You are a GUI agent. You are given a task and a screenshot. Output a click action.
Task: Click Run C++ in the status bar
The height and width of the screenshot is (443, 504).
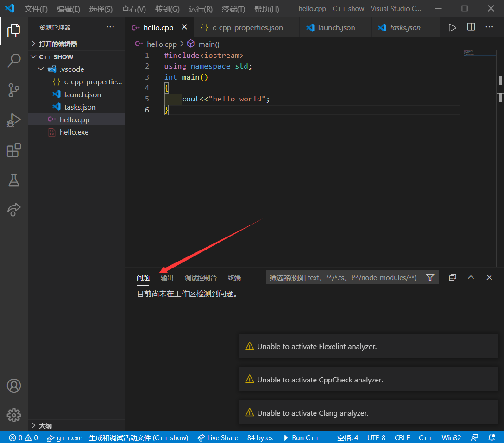tap(302, 437)
